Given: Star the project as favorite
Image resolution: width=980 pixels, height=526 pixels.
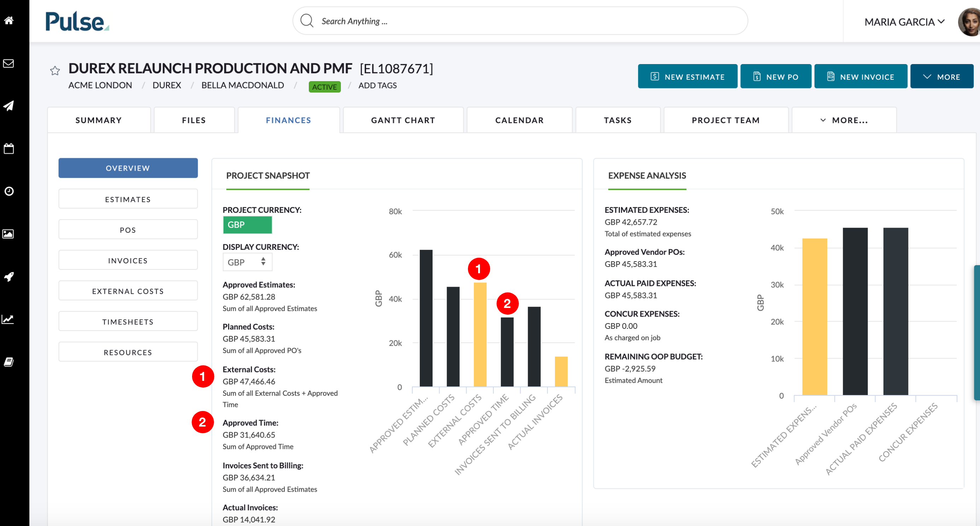Looking at the screenshot, I should (x=55, y=70).
